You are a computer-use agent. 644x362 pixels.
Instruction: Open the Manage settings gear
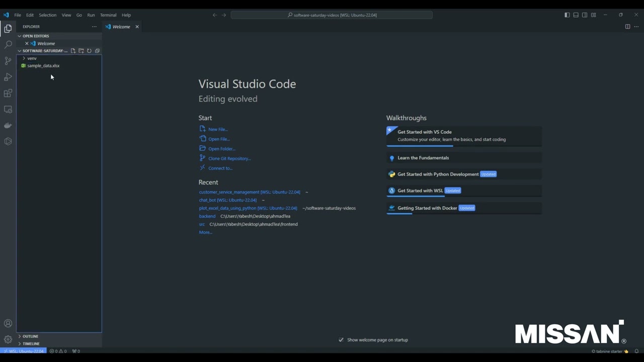8,339
